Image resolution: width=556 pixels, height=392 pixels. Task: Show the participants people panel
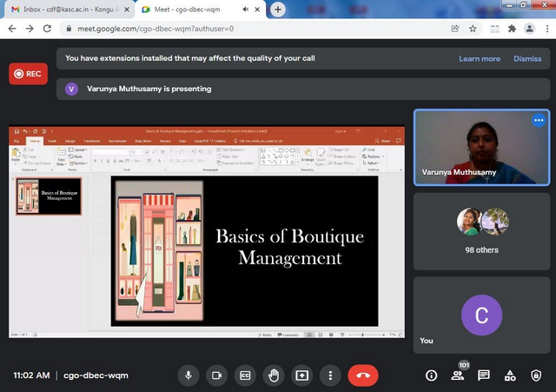pos(457,375)
